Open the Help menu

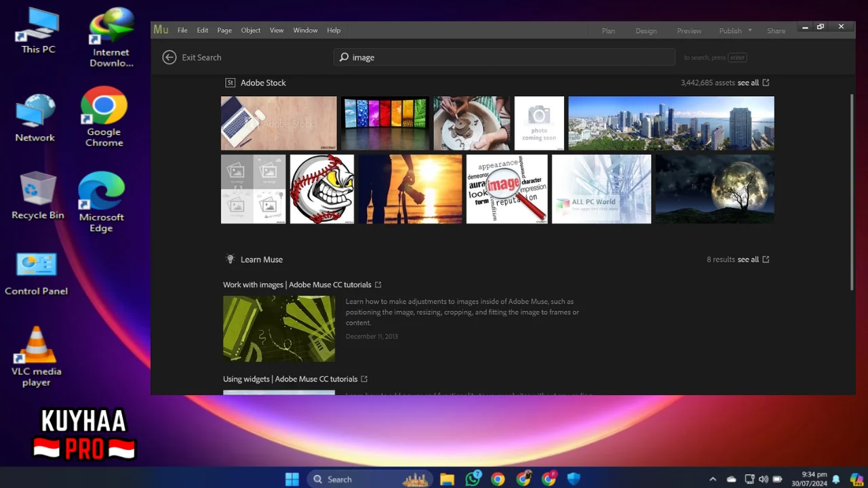pyautogui.click(x=334, y=30)
